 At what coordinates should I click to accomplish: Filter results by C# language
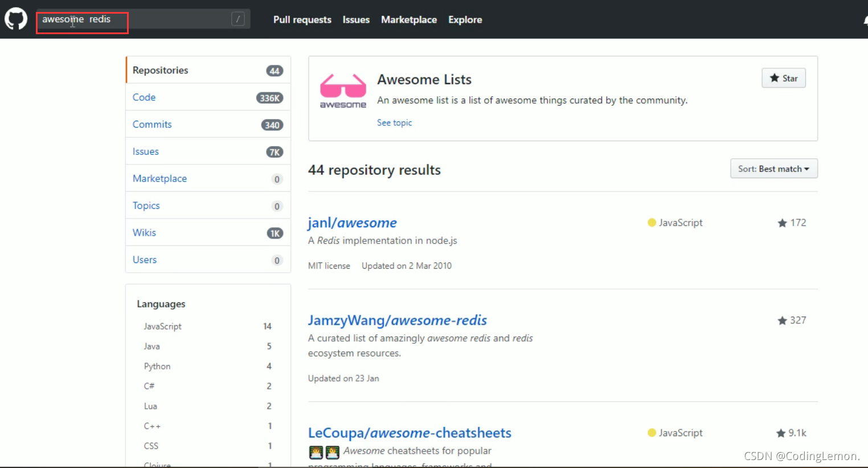[208, 386]
